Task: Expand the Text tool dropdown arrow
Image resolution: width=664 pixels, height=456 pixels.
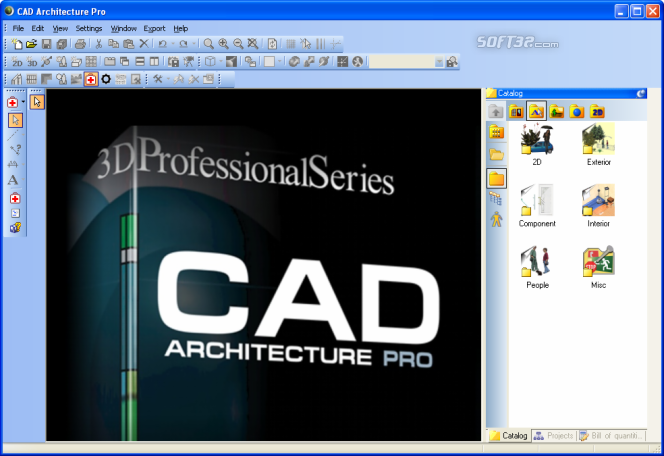Action: 23,180
